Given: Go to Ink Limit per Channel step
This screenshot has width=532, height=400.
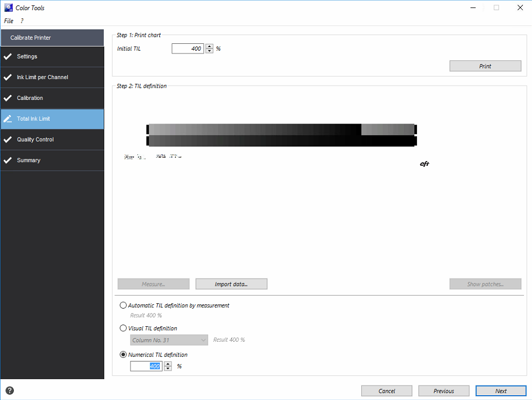Looking at the screenshot, I should pyautogui.click(x=52, y=78).
